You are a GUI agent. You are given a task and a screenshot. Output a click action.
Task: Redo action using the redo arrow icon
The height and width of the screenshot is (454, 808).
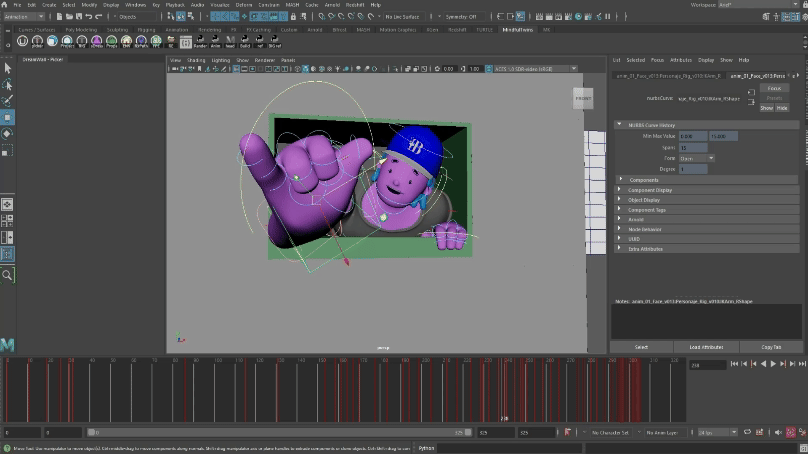point(98,16)
